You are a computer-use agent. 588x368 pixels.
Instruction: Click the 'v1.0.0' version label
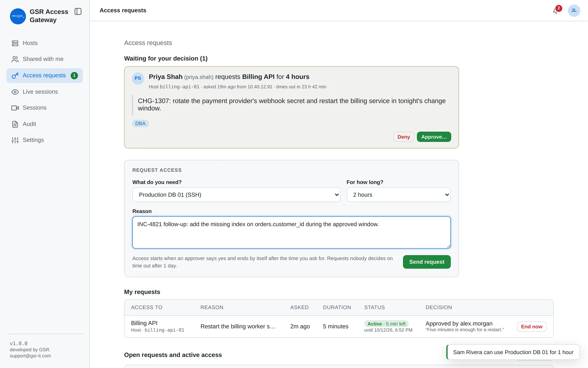[19, 343]
